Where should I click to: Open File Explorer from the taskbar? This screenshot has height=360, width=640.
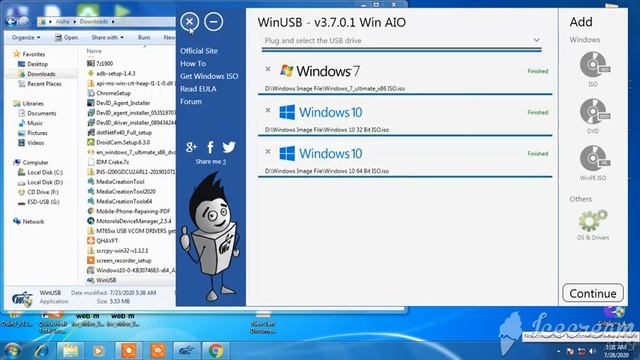click(70, 350)
